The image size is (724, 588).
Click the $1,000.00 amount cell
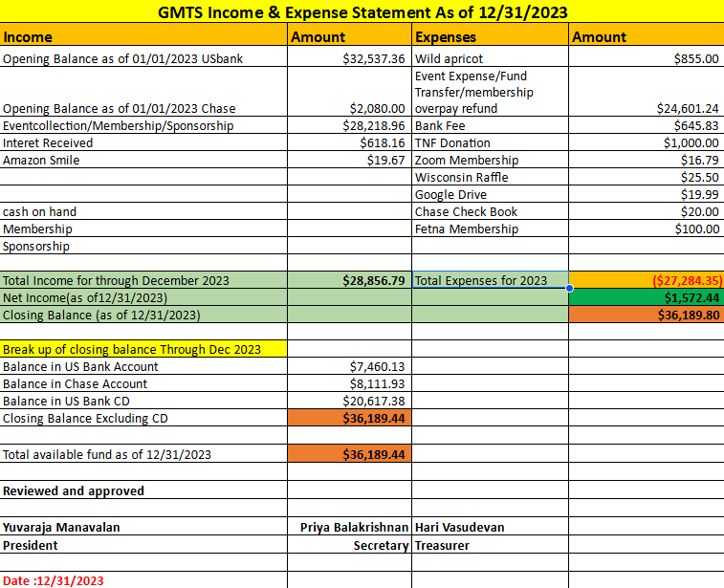(647, 142)
